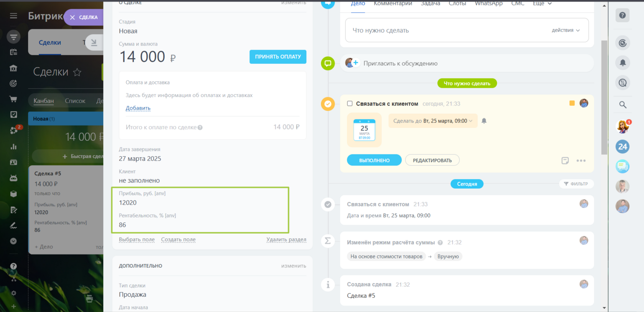The width and height of the screenshot is (644, 312).
Task: Click the ПРИНЯТЬ ОПЛАТУ button
Action: coord(278,57)
